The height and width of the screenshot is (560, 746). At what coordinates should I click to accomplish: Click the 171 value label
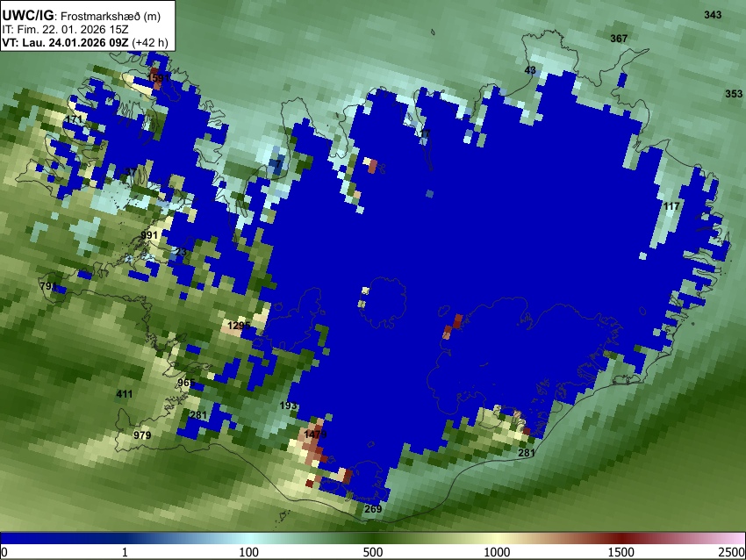pyautogui.click(x=74, y=119)
